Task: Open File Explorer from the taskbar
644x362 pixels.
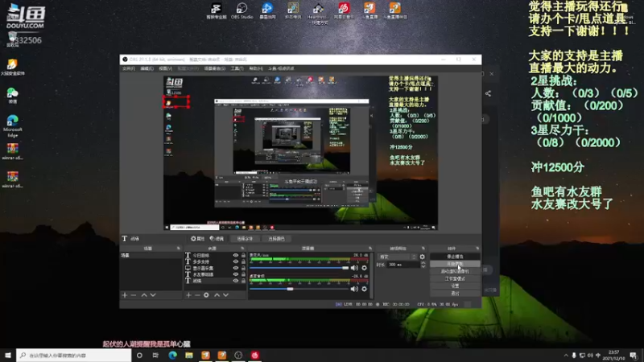Action: 189,355
